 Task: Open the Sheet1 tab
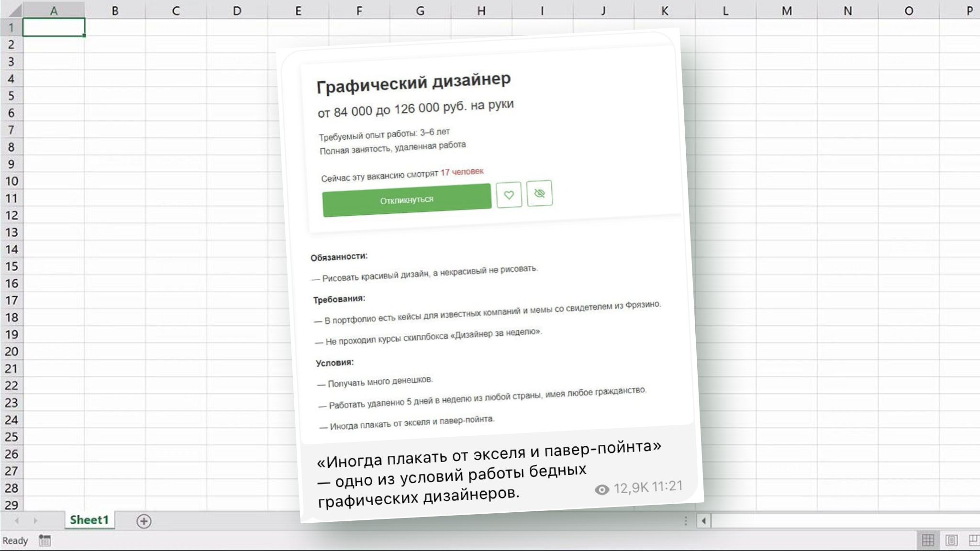(89, 520)
